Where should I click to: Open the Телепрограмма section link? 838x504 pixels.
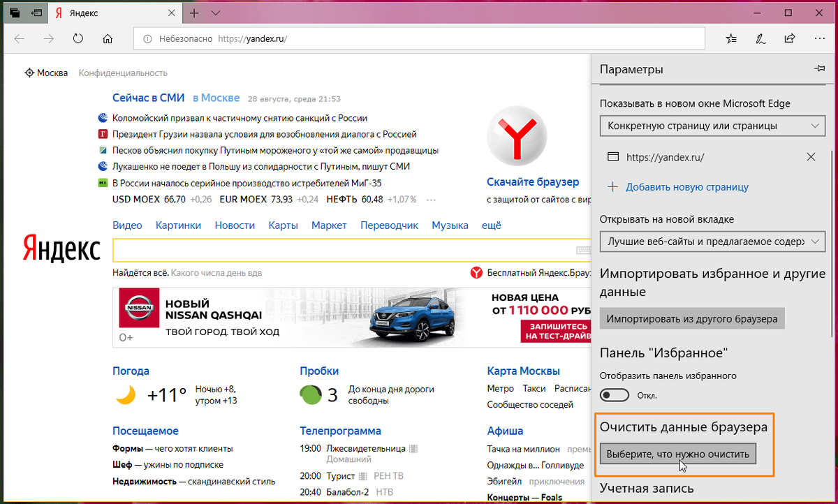pos(341,431)
